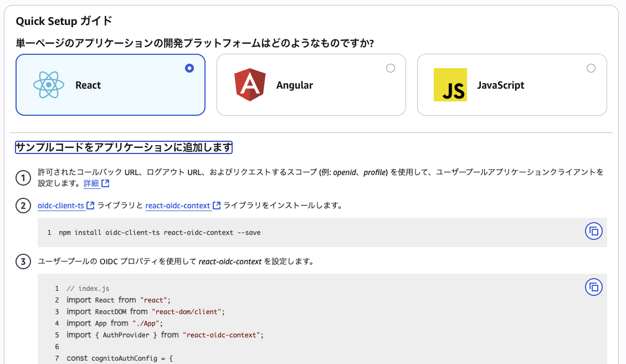This screenshot has width=626, height=364.
Task: Click the import { AuthProvider } code line
Action: coord(165,335)
